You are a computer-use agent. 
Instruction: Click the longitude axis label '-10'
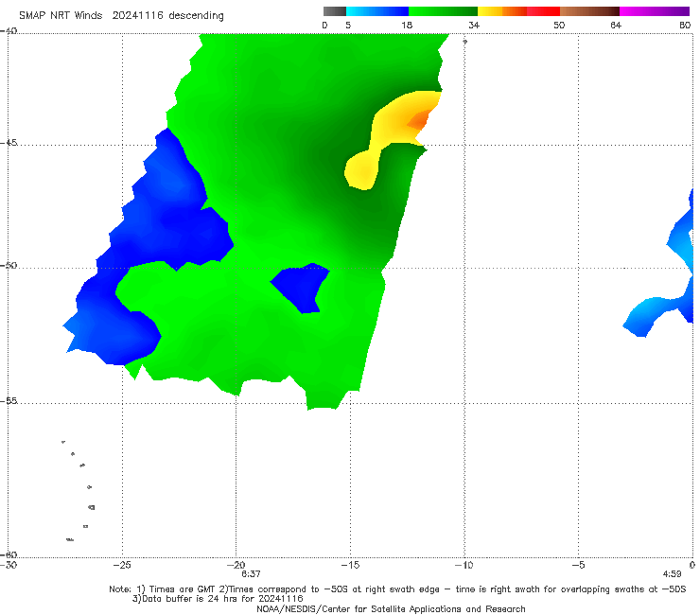(x=464, y=565)
